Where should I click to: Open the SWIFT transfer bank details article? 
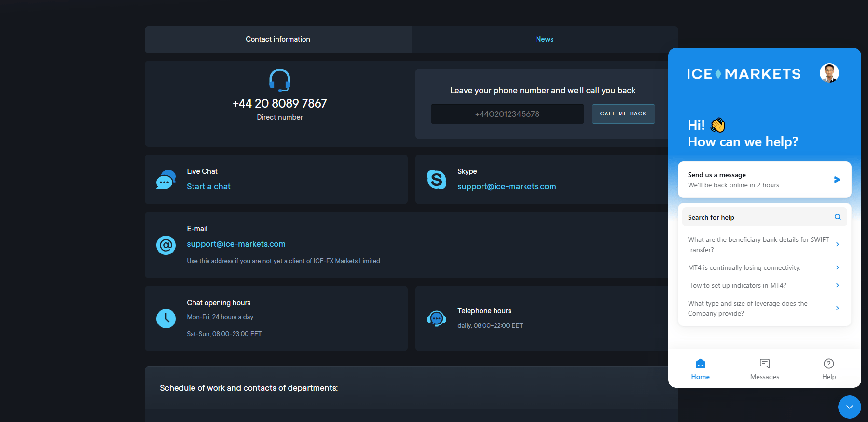click(764, 244)
